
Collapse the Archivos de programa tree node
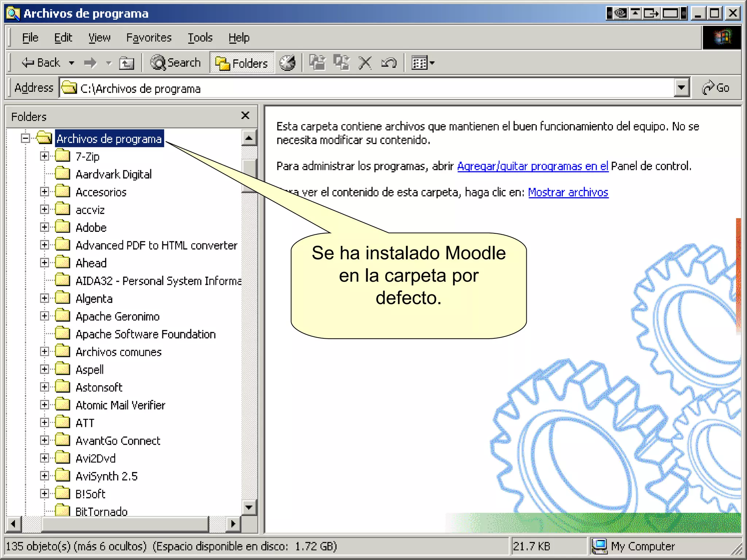[x=25, y=139]
